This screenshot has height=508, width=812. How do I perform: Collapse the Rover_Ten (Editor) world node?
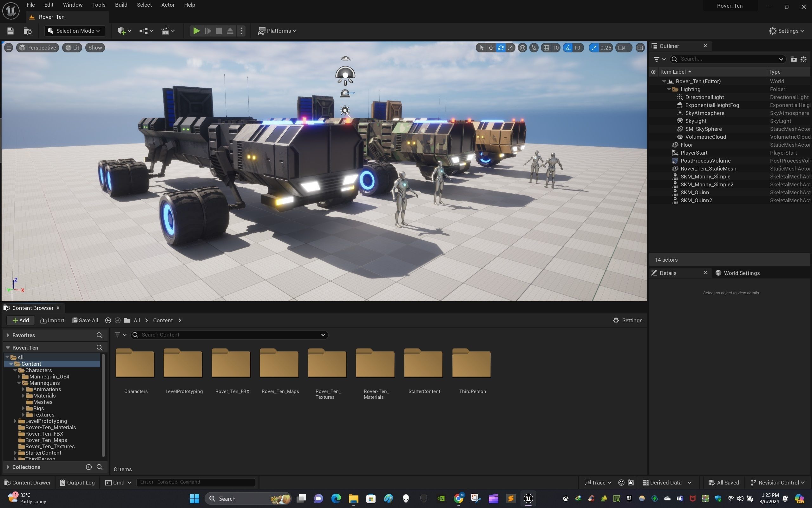[x=664, y=81]
